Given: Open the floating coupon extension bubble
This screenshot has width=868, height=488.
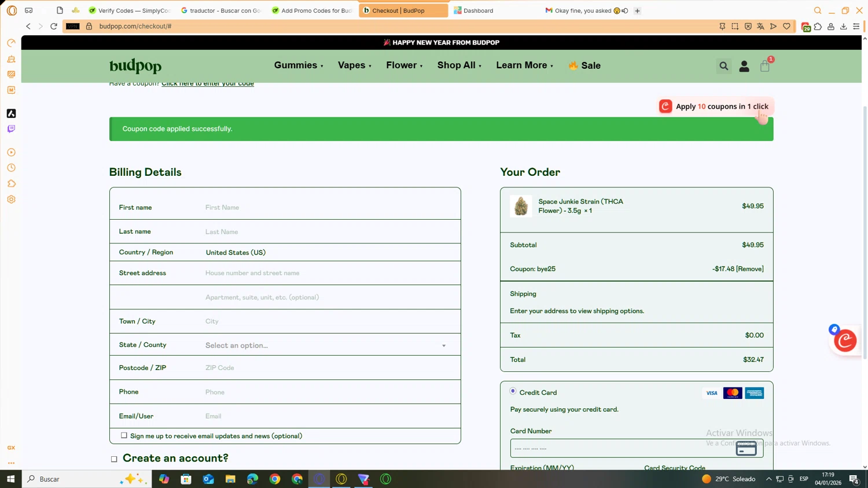Looking at the screenshot, I should point(845,341).
